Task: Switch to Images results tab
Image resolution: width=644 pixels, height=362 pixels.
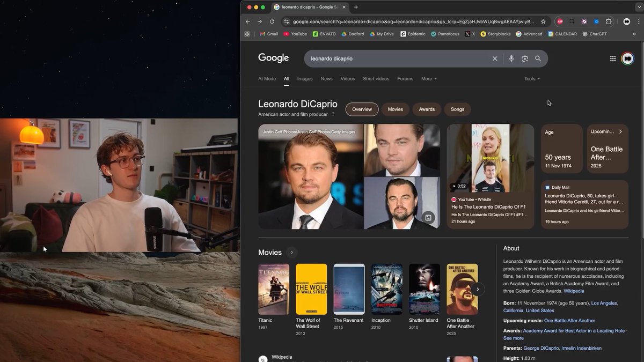Action: tap(305, 79)
